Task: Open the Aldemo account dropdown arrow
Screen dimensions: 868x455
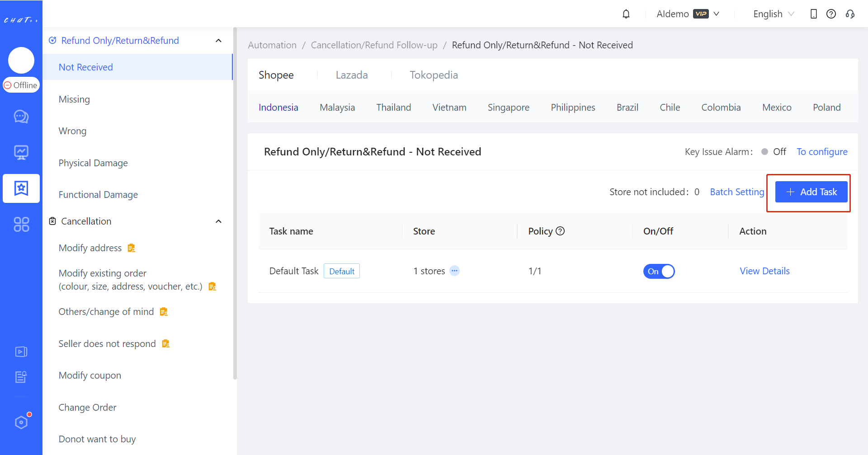Action: pos(716,14)
